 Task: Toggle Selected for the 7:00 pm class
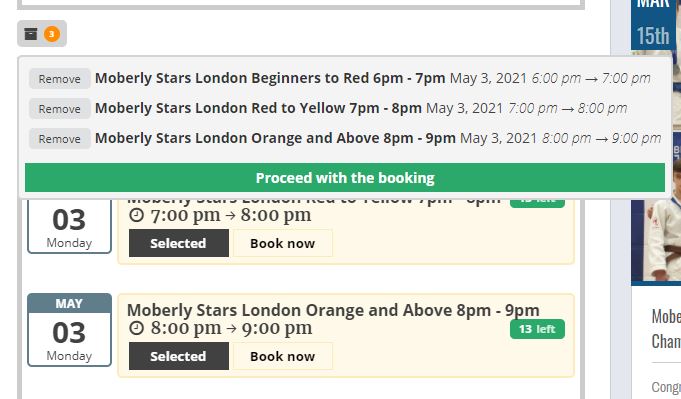click(x=179, y=243)
